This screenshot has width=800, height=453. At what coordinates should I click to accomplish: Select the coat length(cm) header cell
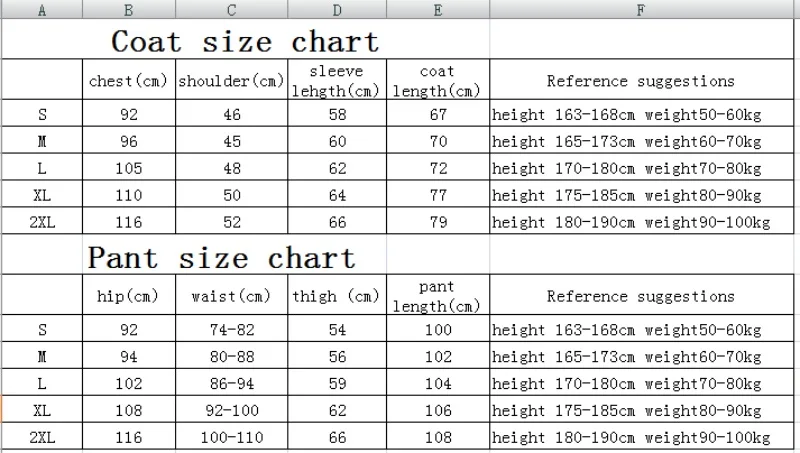437,82
